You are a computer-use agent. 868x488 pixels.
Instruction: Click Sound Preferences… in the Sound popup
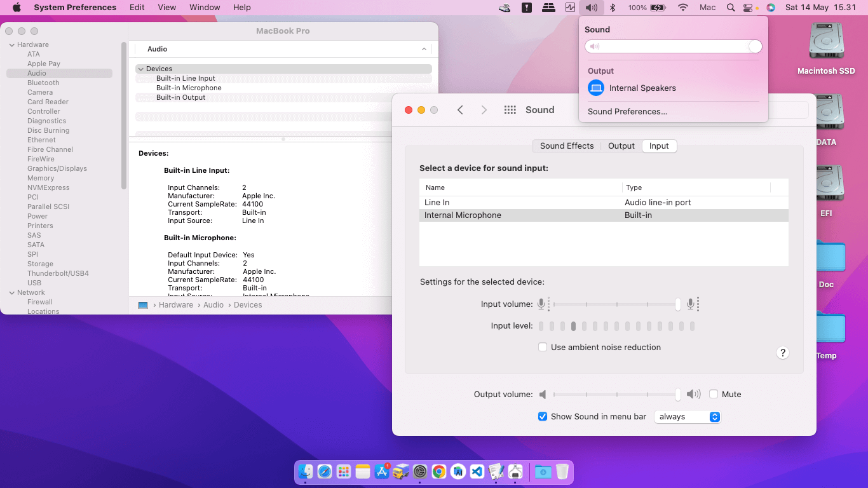(x=628, y=112)
